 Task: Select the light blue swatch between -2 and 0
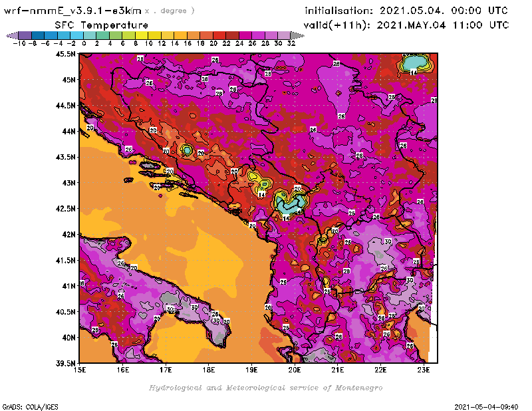[77, 35]
